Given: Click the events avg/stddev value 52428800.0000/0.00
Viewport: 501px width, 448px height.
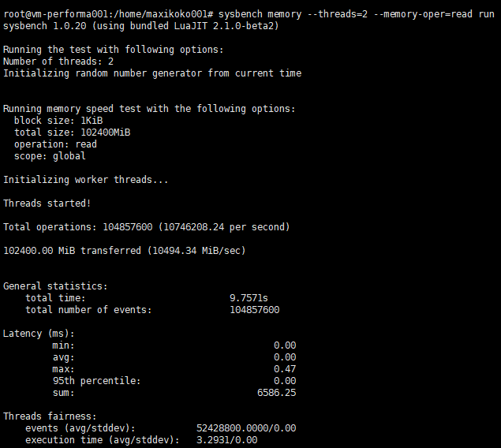Looking at the screenshot, I should click(246, 428).
